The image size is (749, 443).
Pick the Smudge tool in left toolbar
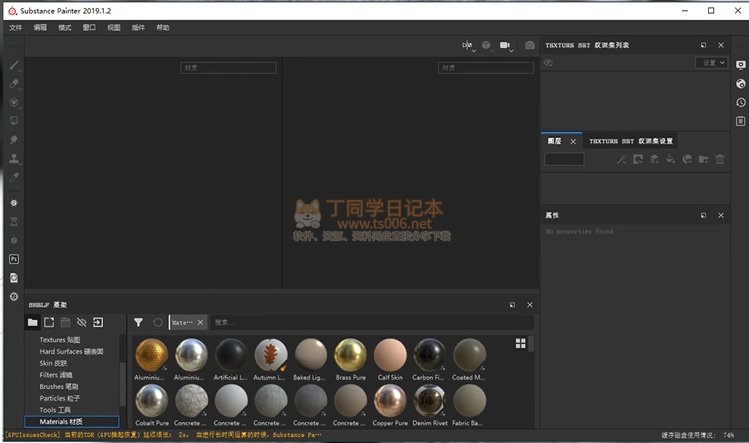click(x=14, y=140)
